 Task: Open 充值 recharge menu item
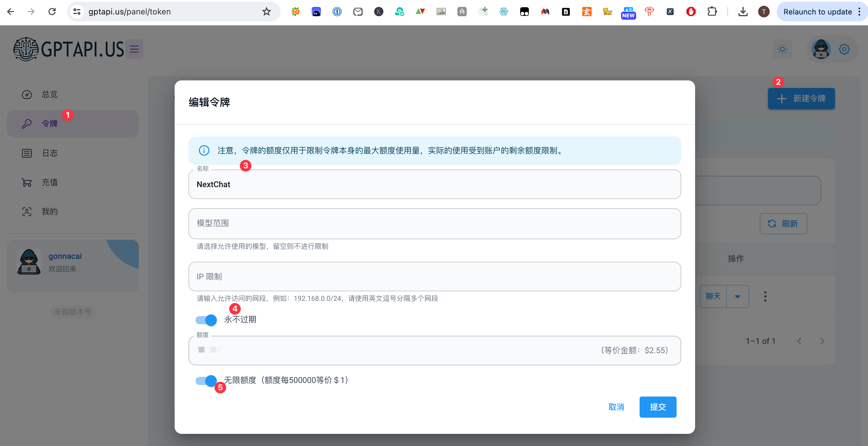click(73, 183)
